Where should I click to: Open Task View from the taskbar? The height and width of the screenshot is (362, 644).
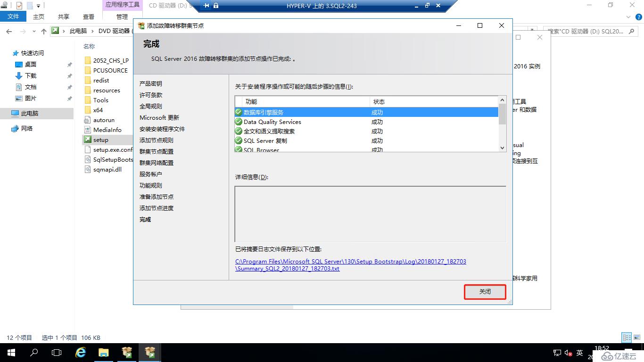(57, 353)
